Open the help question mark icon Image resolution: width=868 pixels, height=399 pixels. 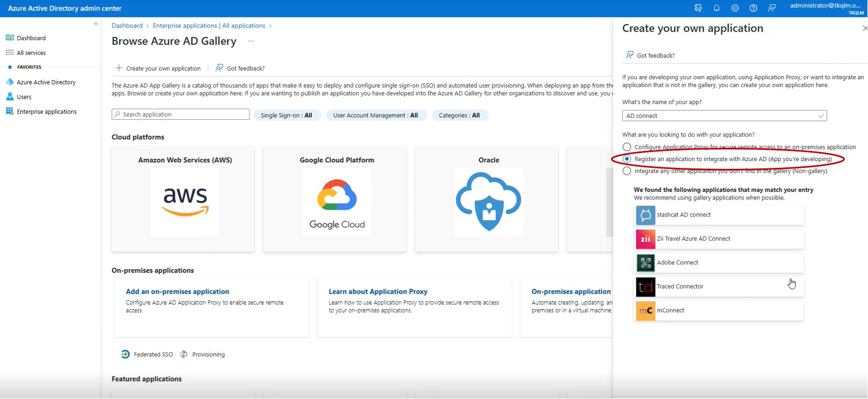(753, 8)
